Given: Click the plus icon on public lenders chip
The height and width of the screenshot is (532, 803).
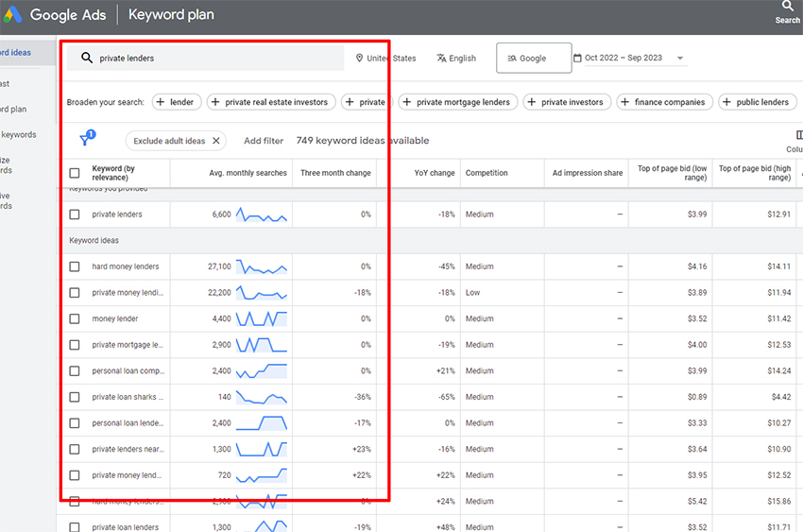Looking at the screenshot, I should pos(726,102).
